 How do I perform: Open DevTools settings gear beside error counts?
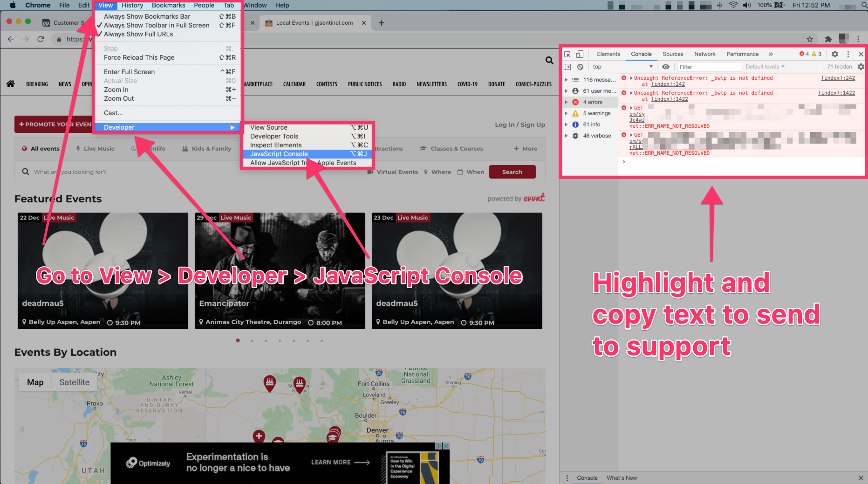pyautogui.click(x=835, y=54)
